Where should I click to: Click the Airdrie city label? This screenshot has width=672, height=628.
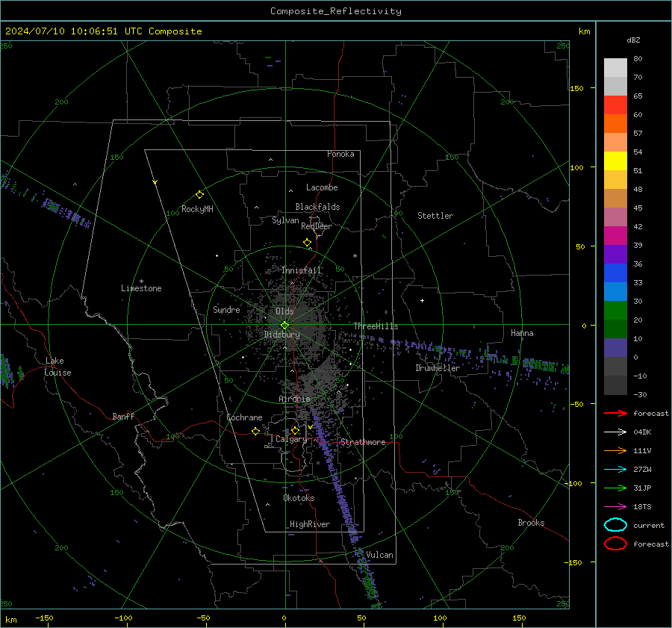click(x=294, y=399)
